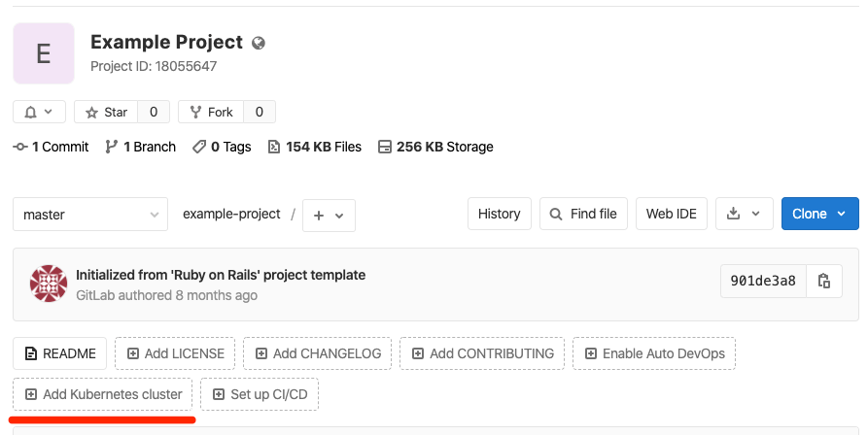View the 1 Branch link

(x=141, y=147)
